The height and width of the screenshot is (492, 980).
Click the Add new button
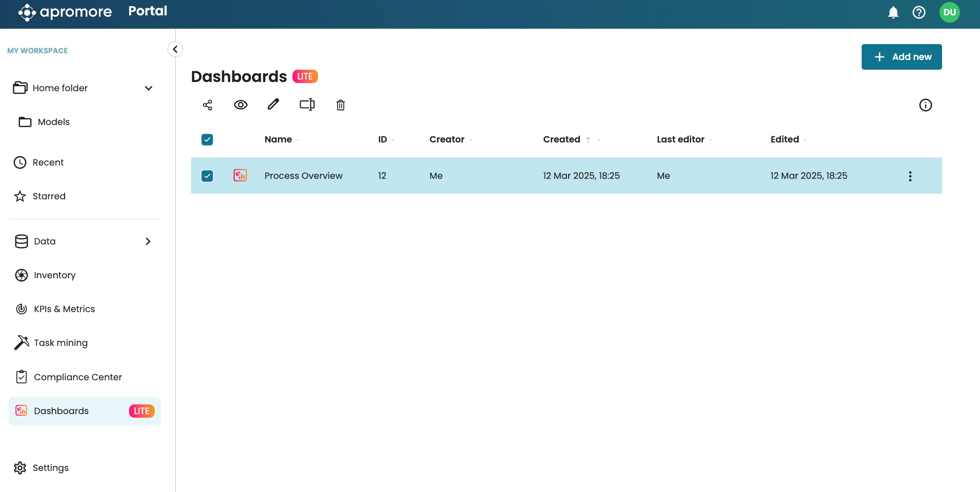coord(902,57)
